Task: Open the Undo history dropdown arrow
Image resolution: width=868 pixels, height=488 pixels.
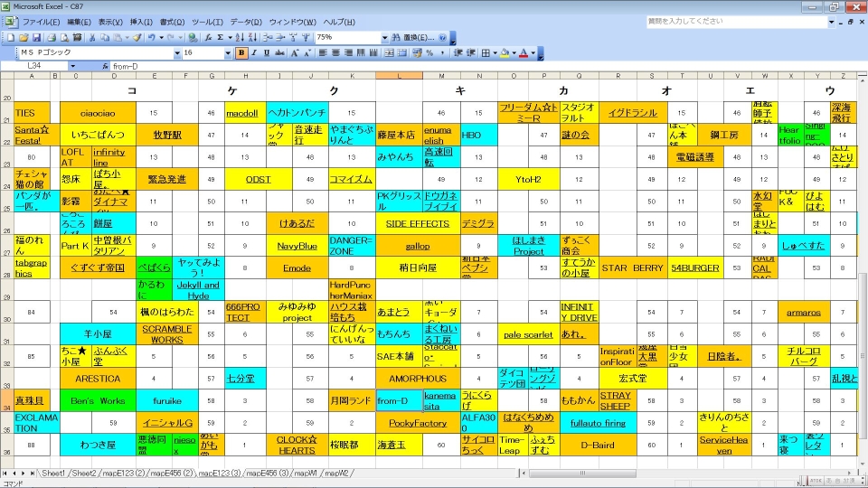Action: [x=161, y=38]
